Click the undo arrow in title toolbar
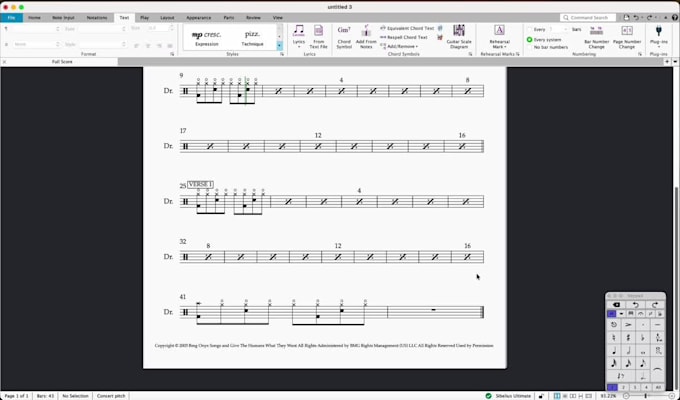This screenshot has width=680, height=400. (x=636, y=18)
